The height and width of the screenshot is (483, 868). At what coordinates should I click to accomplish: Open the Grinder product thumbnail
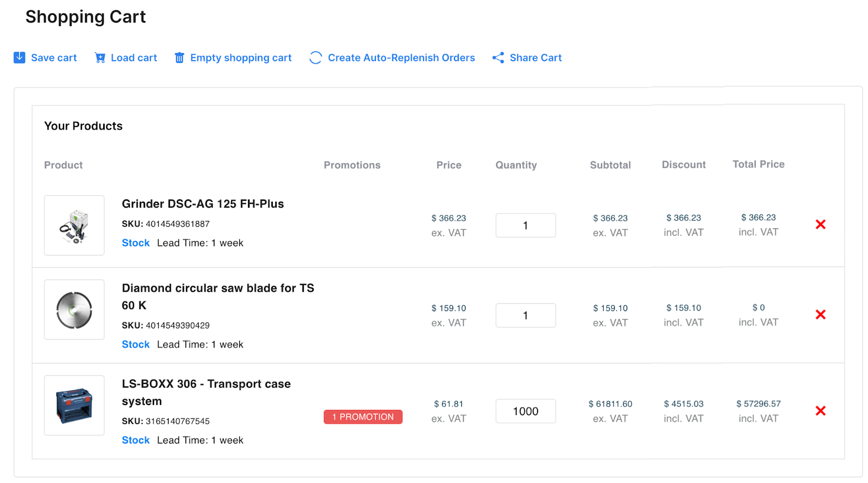74,226
